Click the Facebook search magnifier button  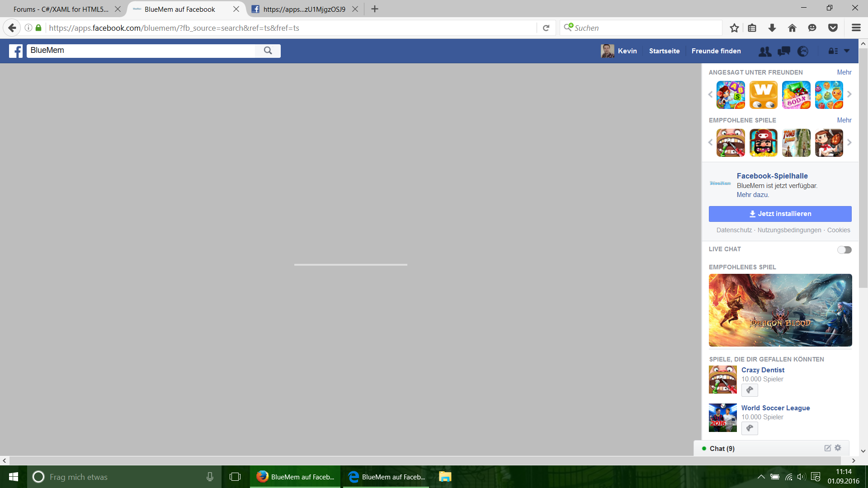[x=268, y=51]
